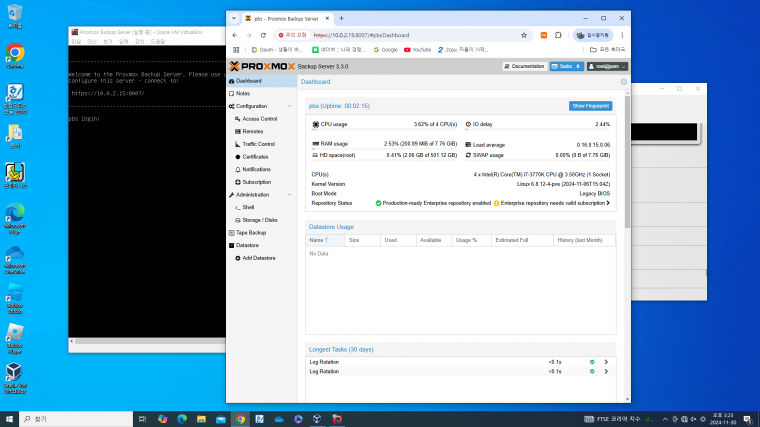The image size is (760, 427).
Task: Open Recycle Bin desktop icon
Action: 15,16
